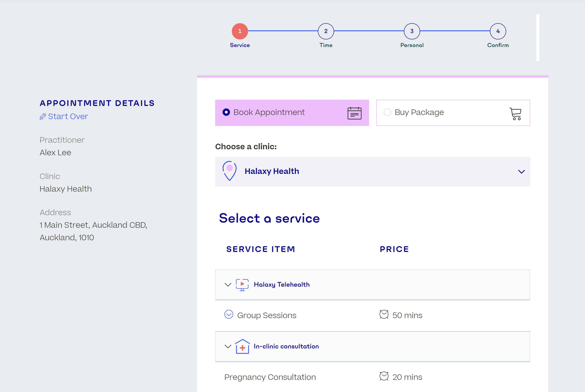Click the Halaxy Telehealth heading
585x392 pixels.
coord(282,285)
